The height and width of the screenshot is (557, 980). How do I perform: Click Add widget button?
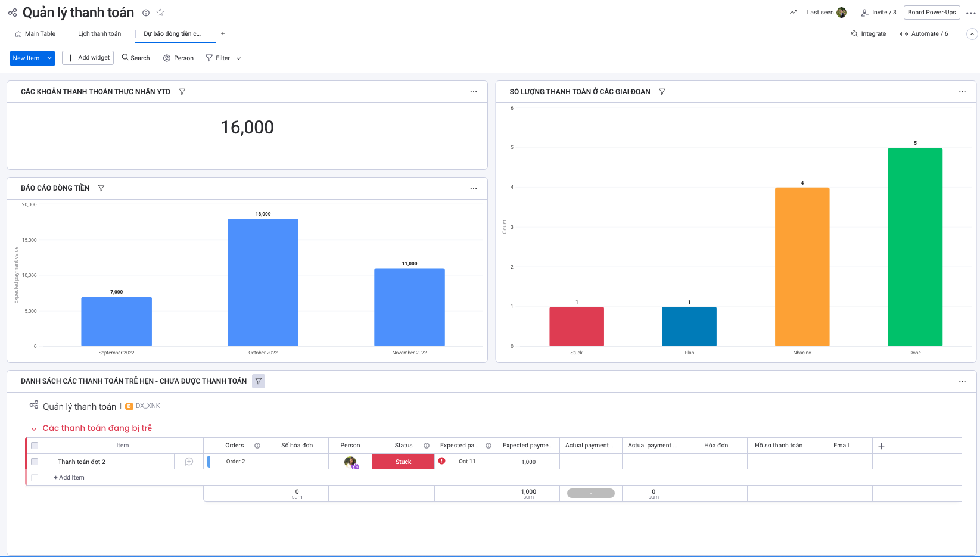click(88, 58)
